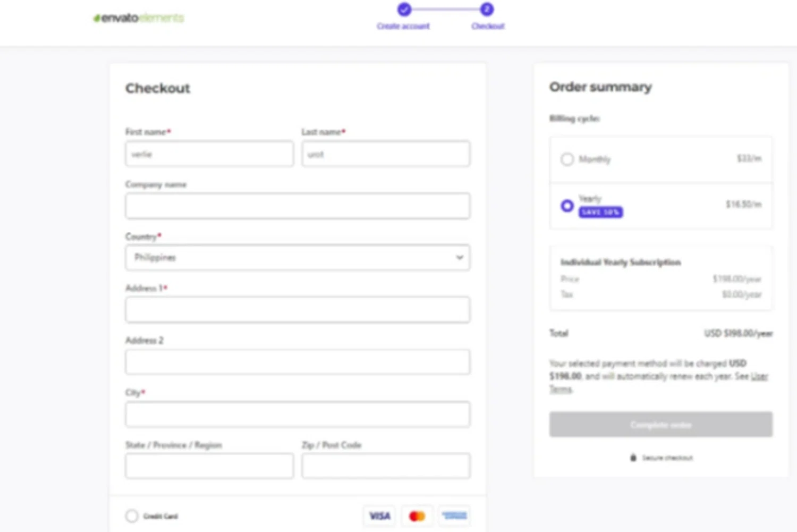Select the Yearly billing cycle radio
797x532 pixels.
click(567, 205)
